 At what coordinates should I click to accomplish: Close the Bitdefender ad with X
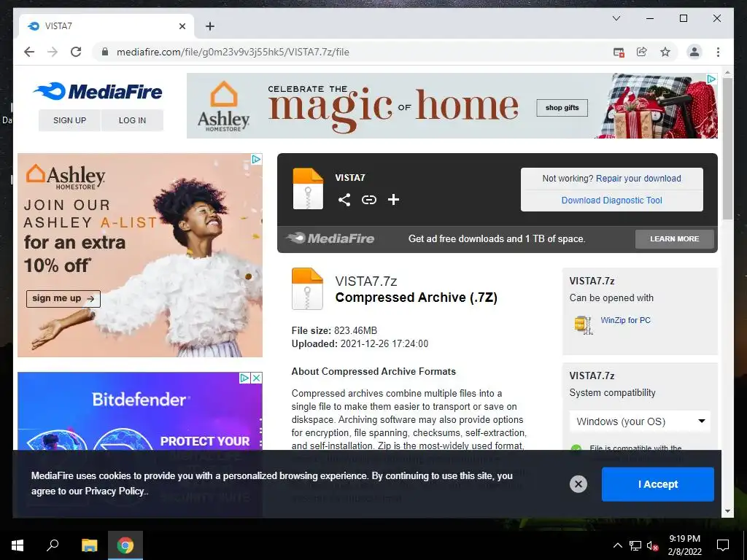(256, 378)
